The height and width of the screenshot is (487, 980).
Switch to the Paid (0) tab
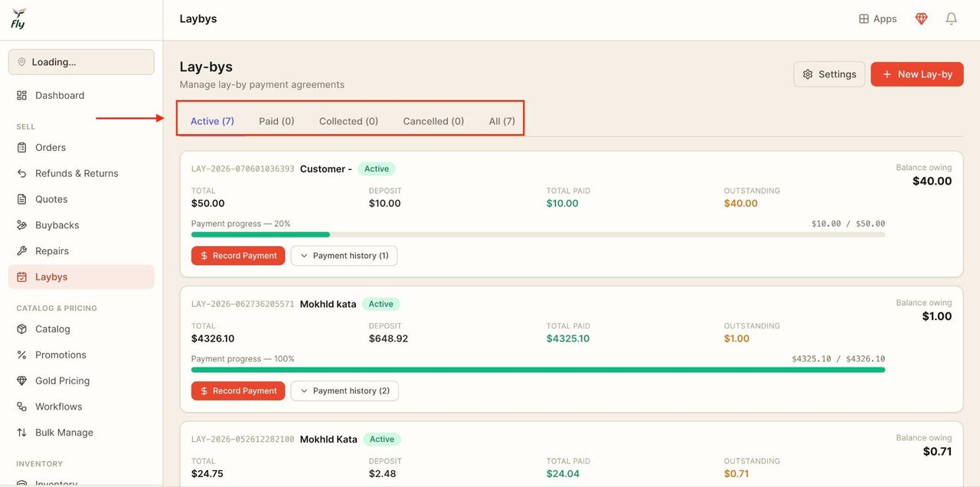point(276,121)
